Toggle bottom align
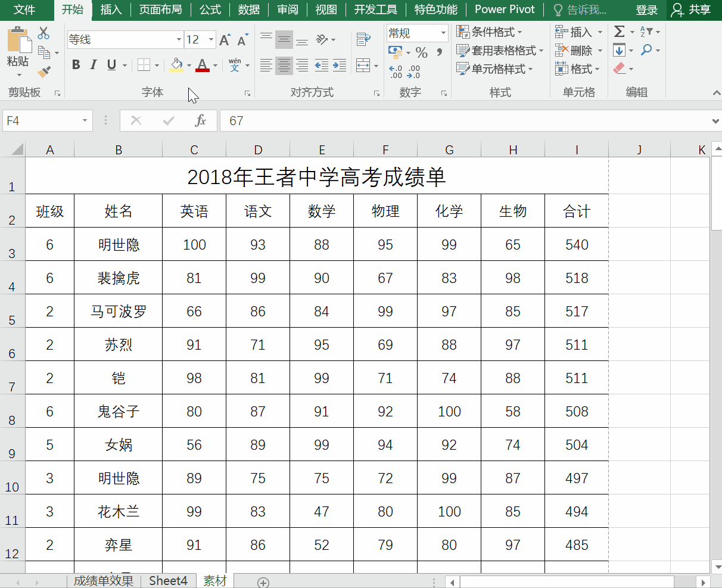722x588 pixels. pos(302,40)
